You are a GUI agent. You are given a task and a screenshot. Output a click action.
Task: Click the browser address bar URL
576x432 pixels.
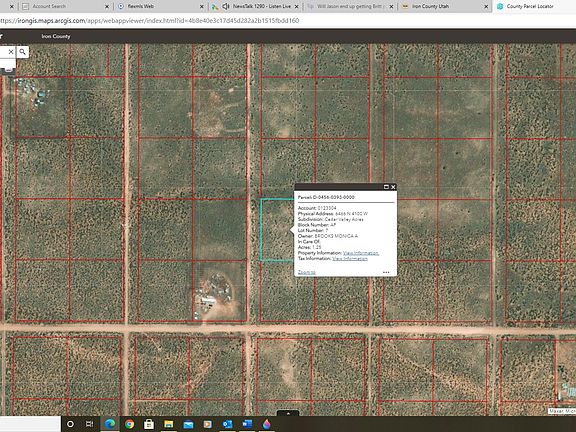(150, 21)
